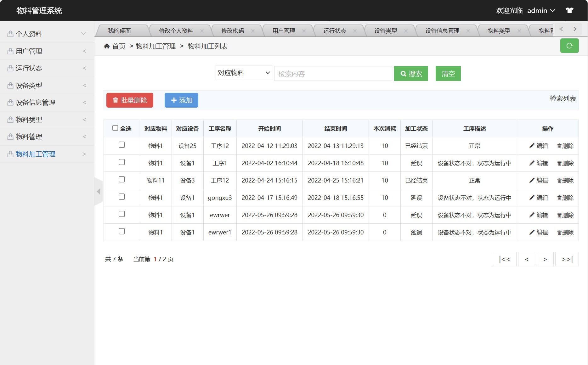Viewport: 588px width, 365px height.
Task: Open the home icon in the breadcrumb
Action: point(106,46)
